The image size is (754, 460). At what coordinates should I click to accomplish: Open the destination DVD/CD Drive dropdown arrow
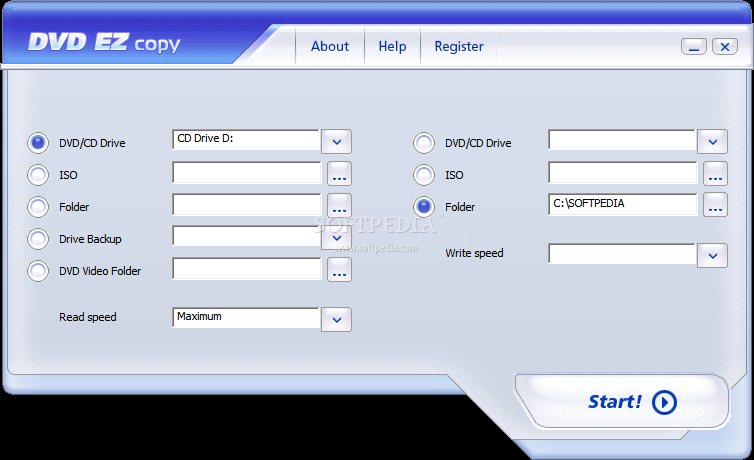713,142
